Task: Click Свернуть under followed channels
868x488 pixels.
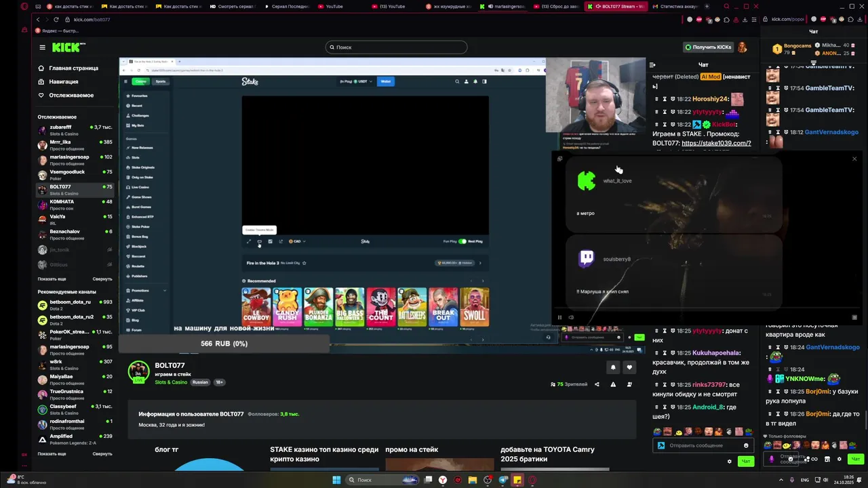Action: click(102, 279)
